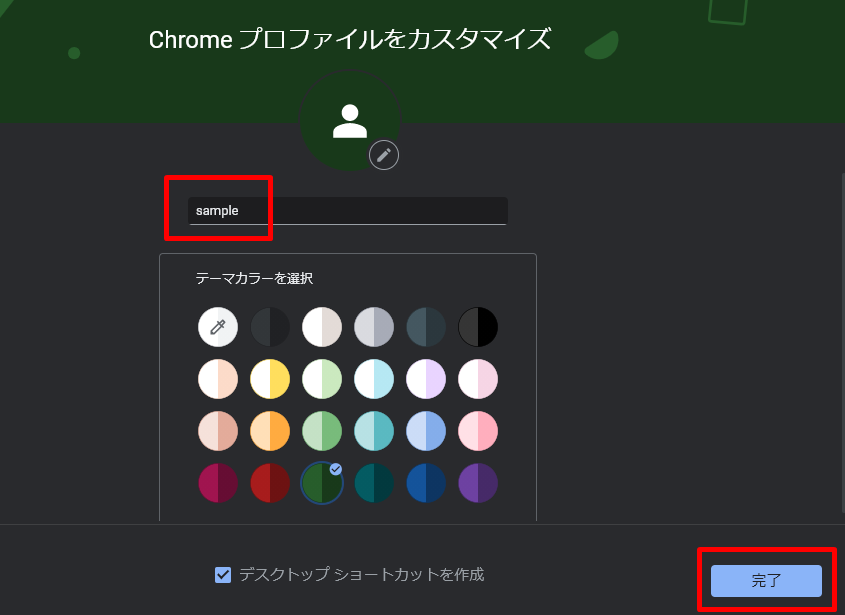
Task: Click the Chrome プロファイルをカスタマイズ title
Action: 350,39
